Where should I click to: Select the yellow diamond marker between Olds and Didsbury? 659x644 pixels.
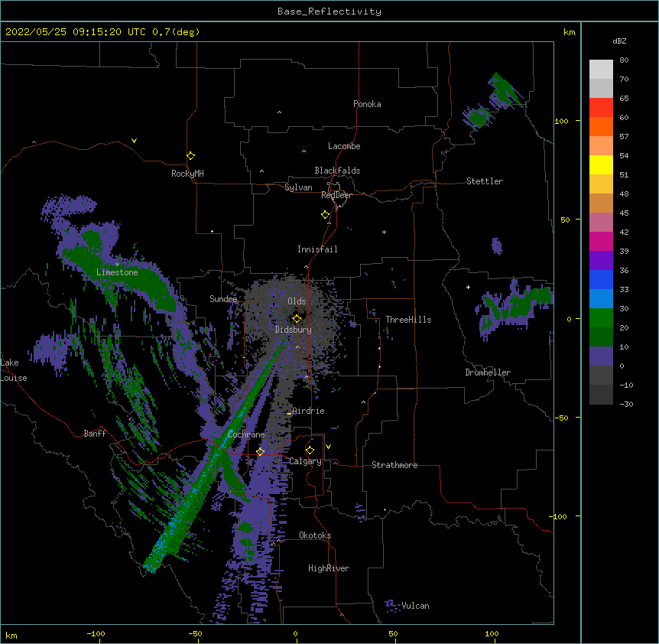(297, 319)
